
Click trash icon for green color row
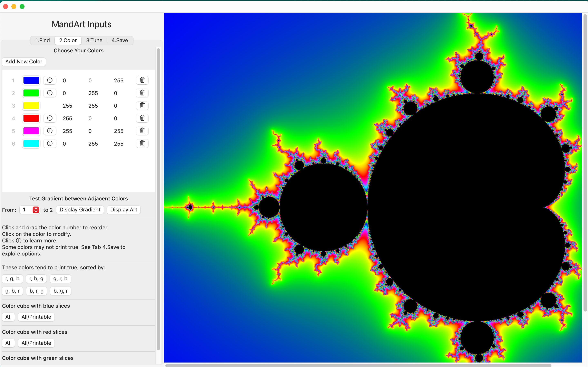click(x=142, y=93)
